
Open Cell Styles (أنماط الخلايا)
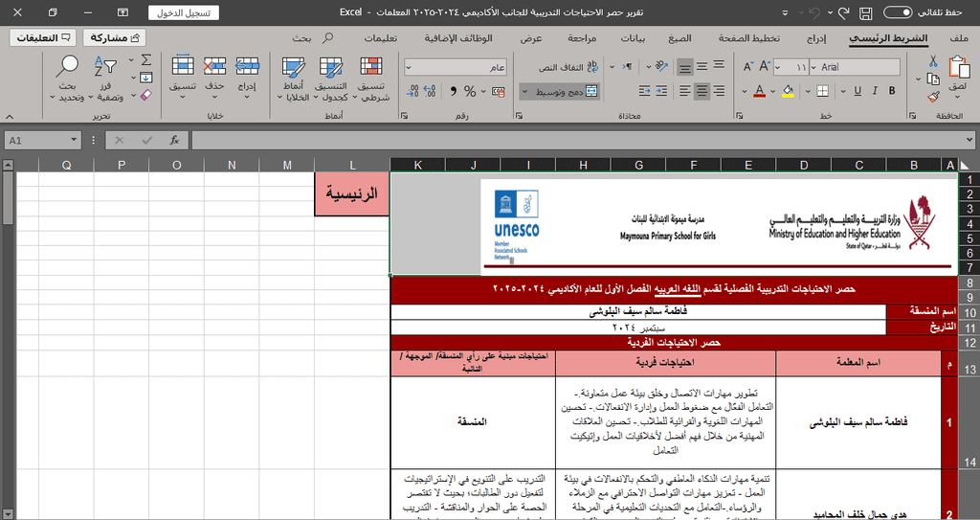293,79
